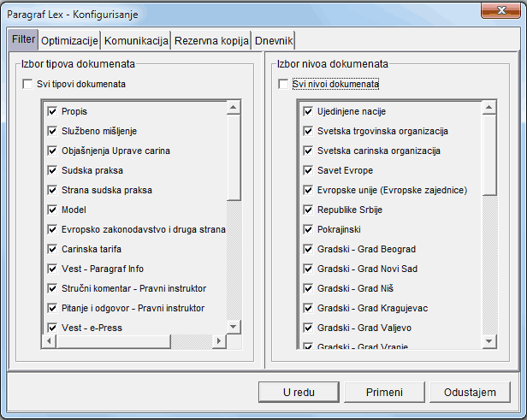Uncheck Gradski - Grad Beograd
Screen dimensions: 527x420
[308, 249]
